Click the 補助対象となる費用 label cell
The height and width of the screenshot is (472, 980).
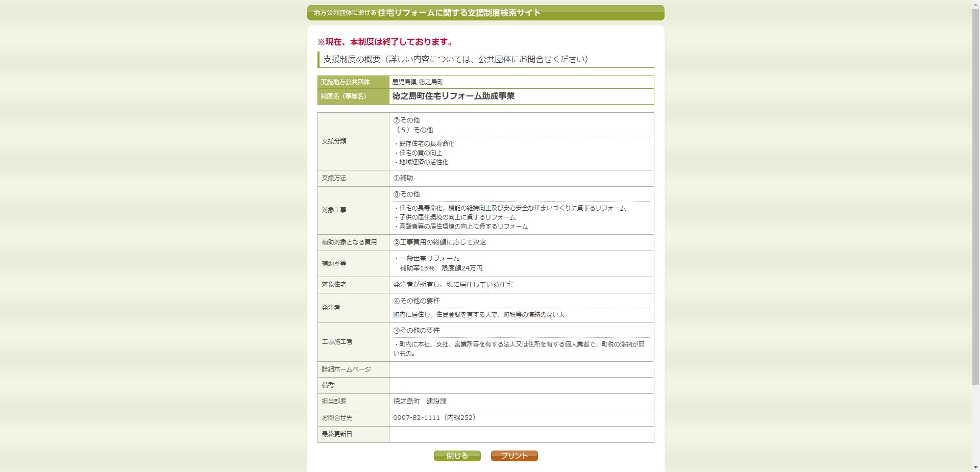pos(349,242)
